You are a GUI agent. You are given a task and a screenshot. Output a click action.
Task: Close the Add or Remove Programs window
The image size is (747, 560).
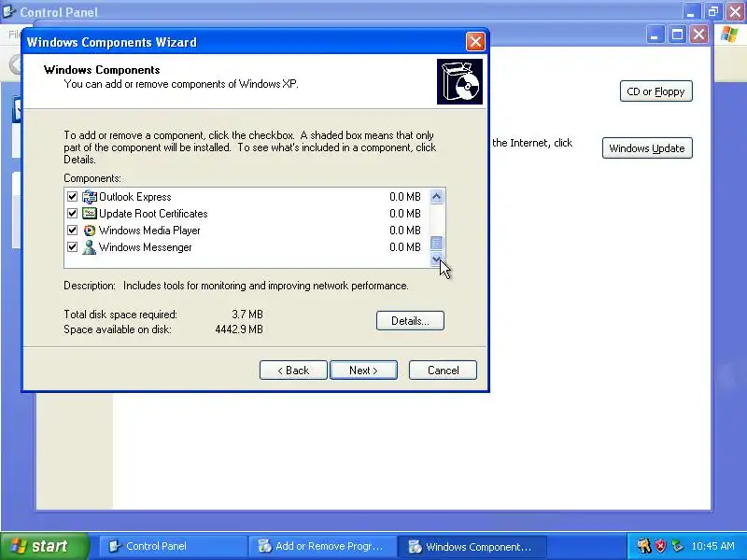coord(698,35)
